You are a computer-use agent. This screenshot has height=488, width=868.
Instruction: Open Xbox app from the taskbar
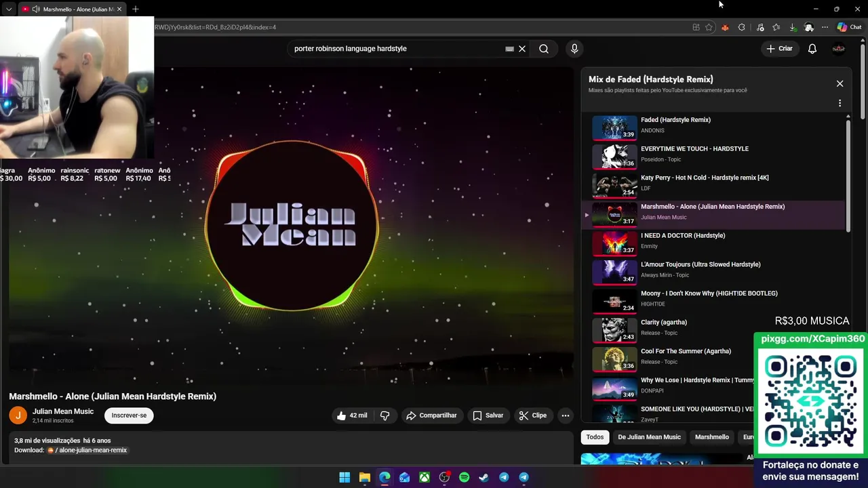pyautogui.click(x=424, y=477)
